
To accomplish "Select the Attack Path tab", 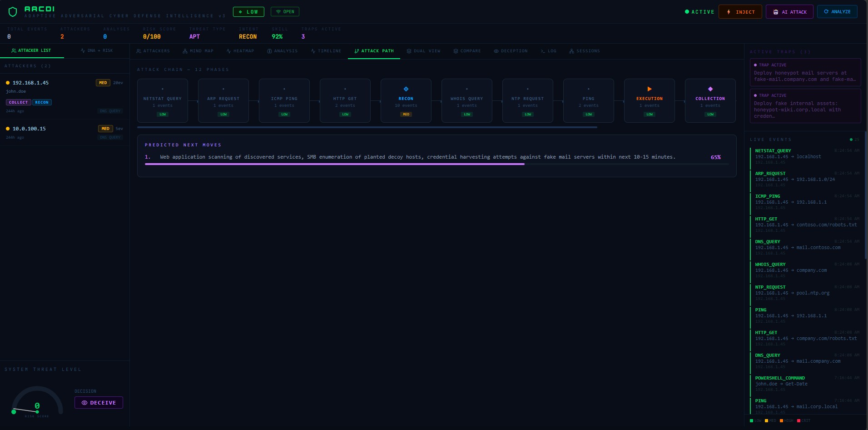I will pos(374,51).
